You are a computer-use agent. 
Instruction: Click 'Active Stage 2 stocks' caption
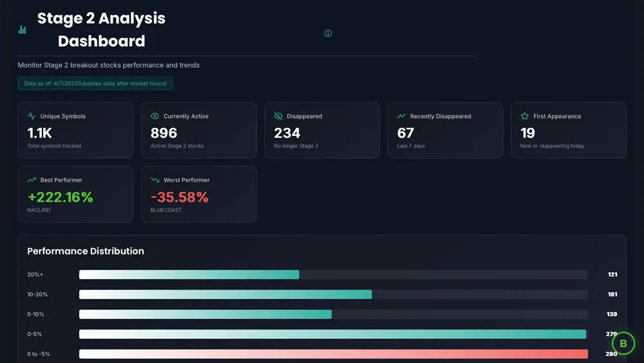pyautogui.click(x=177, y=146)
